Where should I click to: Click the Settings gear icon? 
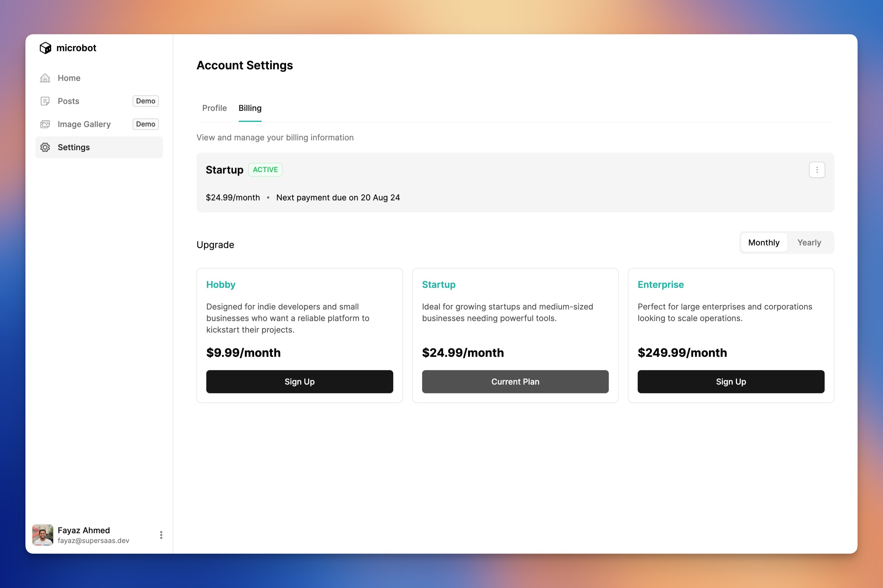click(45, 148)
